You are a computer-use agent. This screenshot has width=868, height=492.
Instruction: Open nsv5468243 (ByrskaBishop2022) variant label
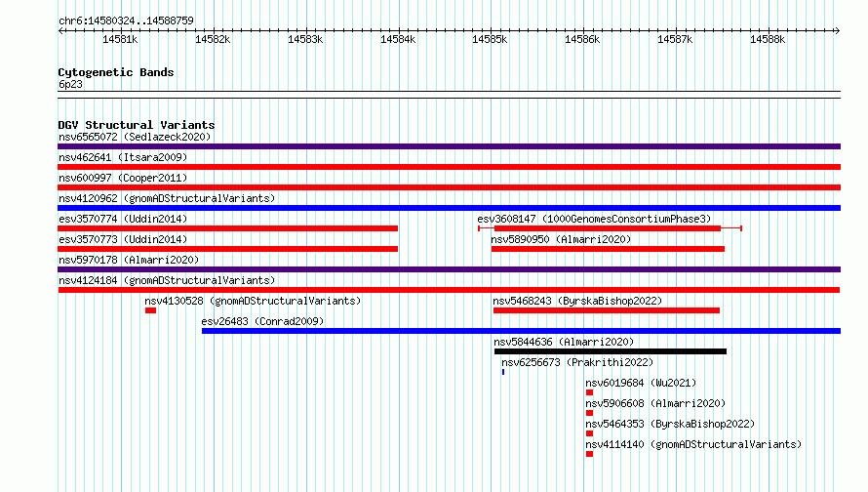[x=577, y=301]
